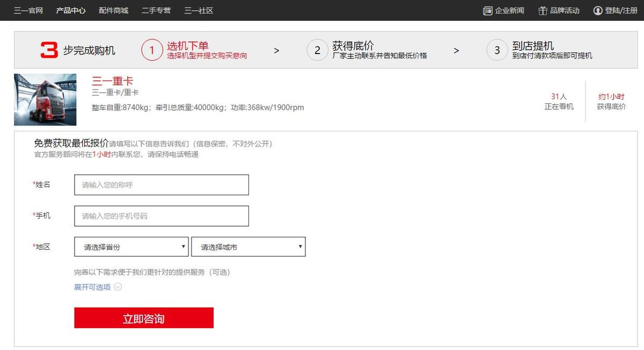The width and height of the screenshot is (644, 350).
Task: Open the 请选择省份 province dropdown
Action: coord(131,247)
